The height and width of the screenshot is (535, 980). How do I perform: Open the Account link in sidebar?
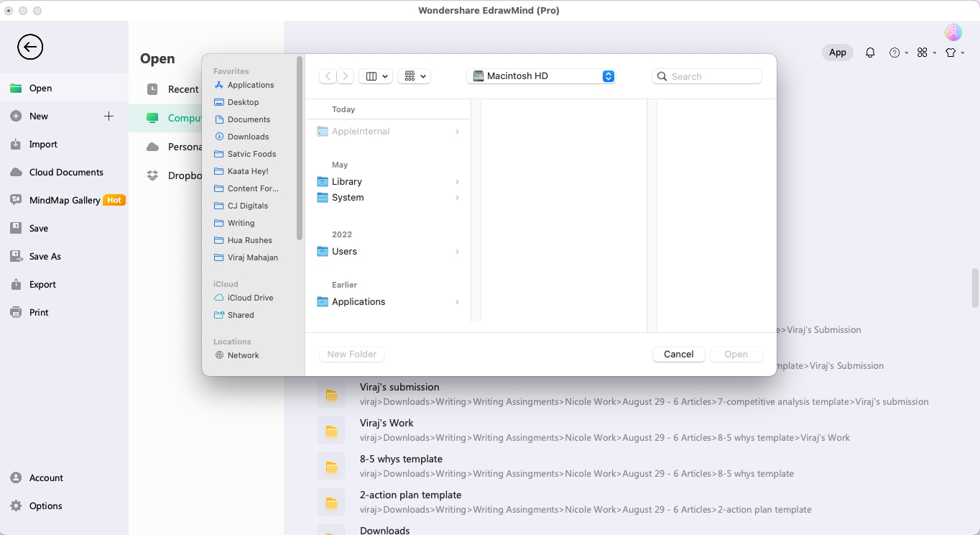[x=47, y=477]
